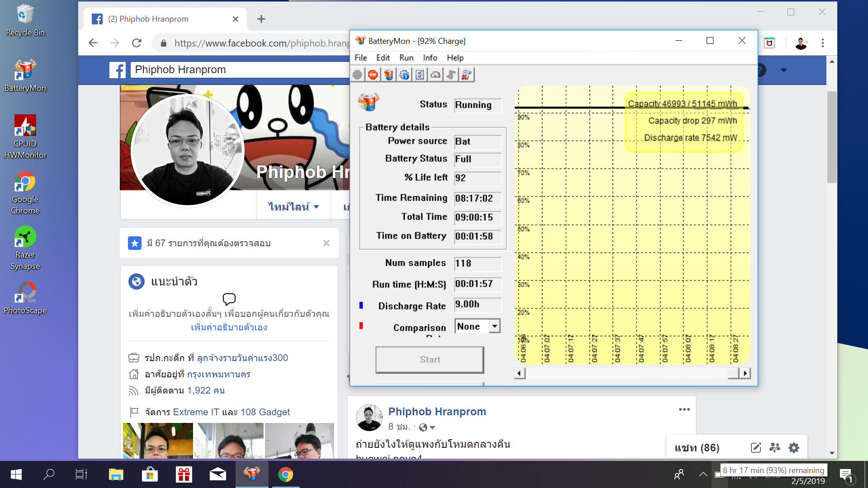
Task: Click the speedometer gauge toolbar icon
Action: click(x=435, y=75)
